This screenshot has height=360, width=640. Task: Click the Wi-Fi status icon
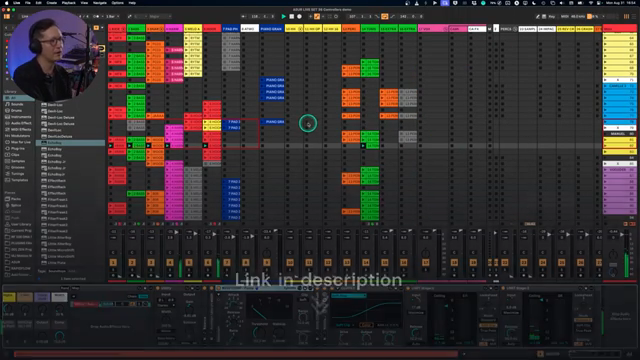[591, 3]
